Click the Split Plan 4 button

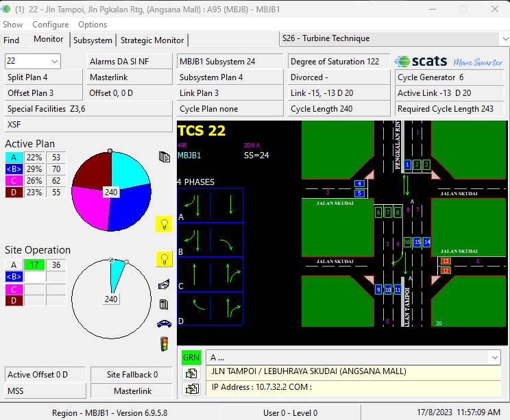pyautogui.click(x=44, y=77)
